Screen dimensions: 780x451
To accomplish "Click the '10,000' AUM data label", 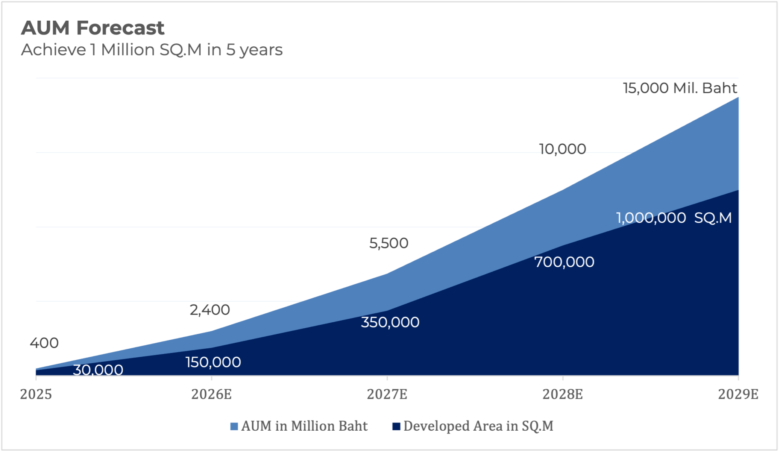I will tap(562, 149).
